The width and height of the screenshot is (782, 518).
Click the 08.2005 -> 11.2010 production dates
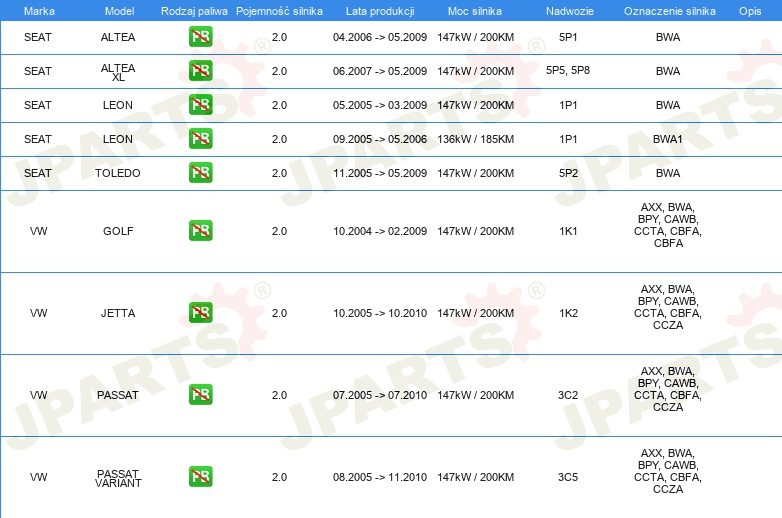click(x=380, y=477)
